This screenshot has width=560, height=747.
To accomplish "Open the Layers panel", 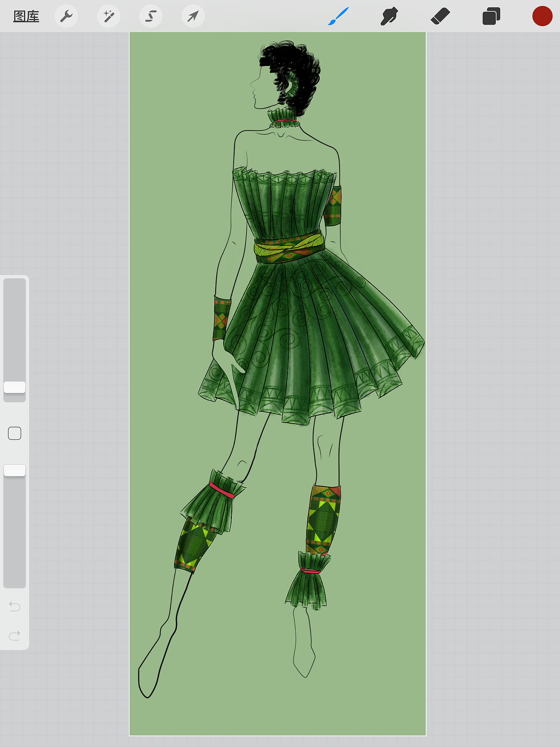I will [491, 17].
